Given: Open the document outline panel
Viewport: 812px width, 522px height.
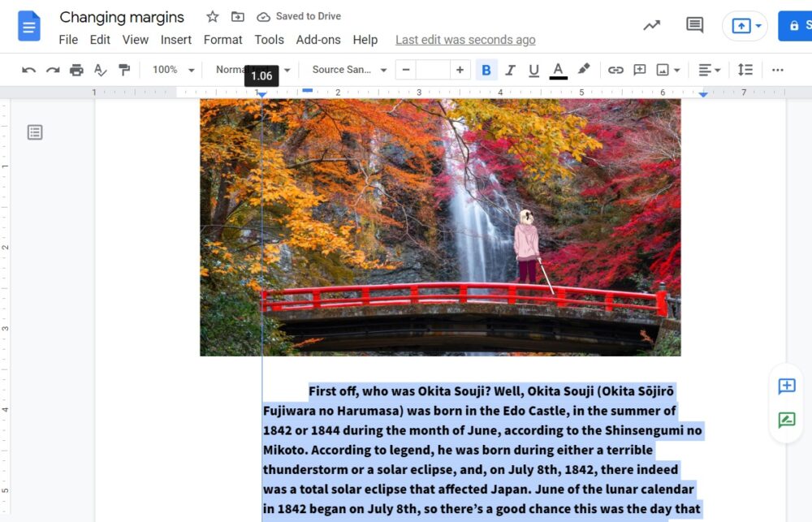Looking at the screenshot, I should coord(34,131).
